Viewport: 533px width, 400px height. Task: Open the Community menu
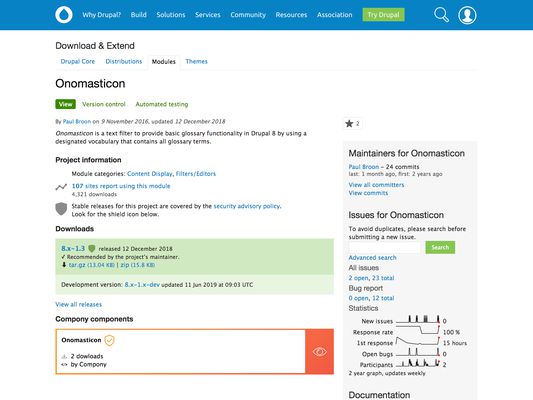(248, 15)
